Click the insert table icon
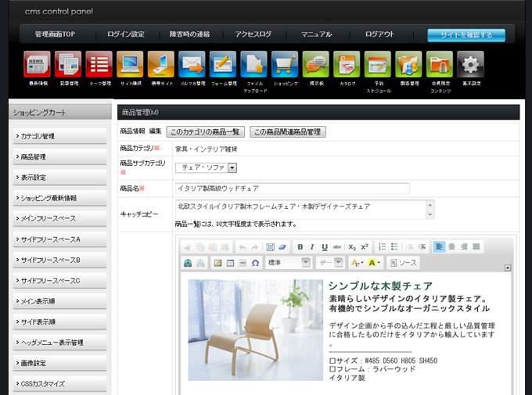 point(230,263)
